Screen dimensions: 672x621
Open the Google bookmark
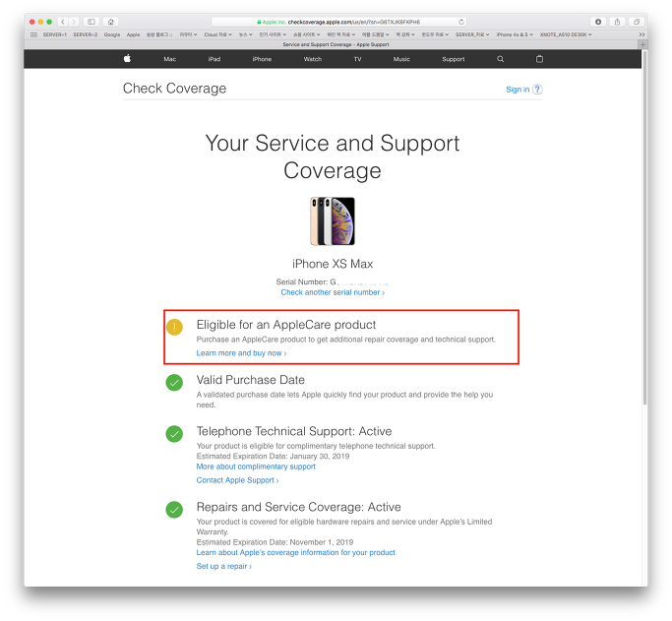click(112, 34)
